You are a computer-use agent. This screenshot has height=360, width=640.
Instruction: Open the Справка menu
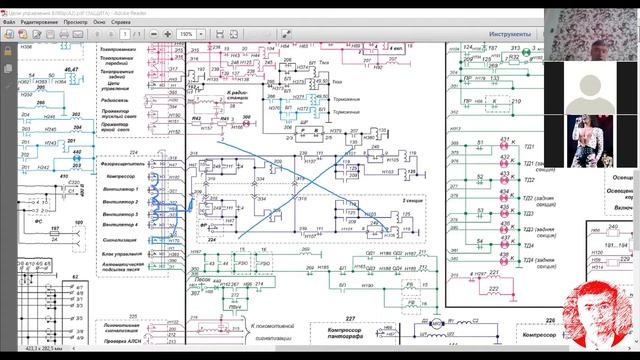click(x=121, y=22)
